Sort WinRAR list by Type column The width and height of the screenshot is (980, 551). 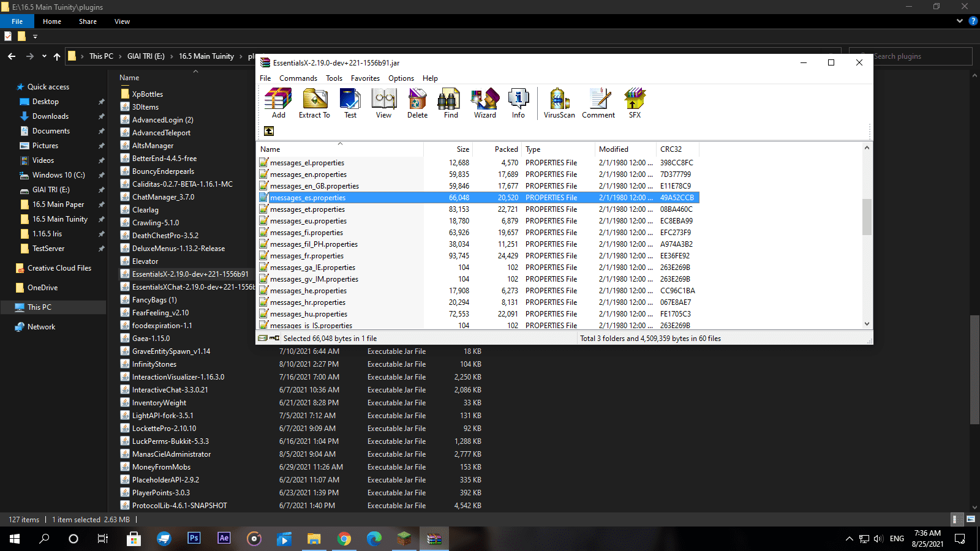[558, 149]
